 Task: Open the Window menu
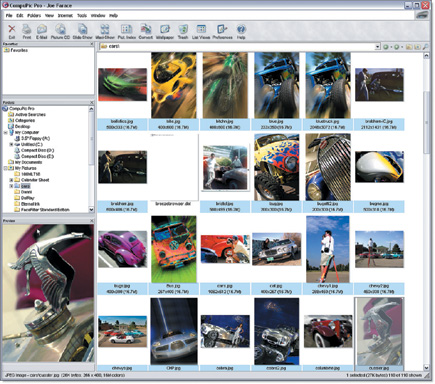(x=98, y=16)
